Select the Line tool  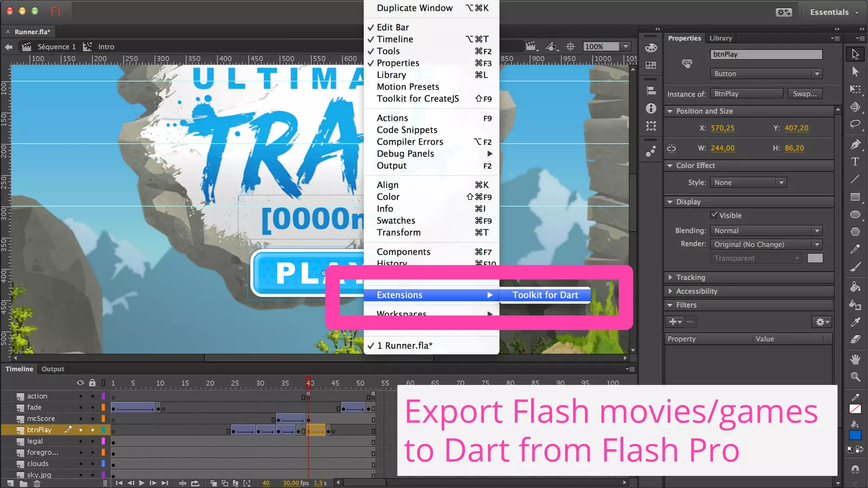pos(855,179)
